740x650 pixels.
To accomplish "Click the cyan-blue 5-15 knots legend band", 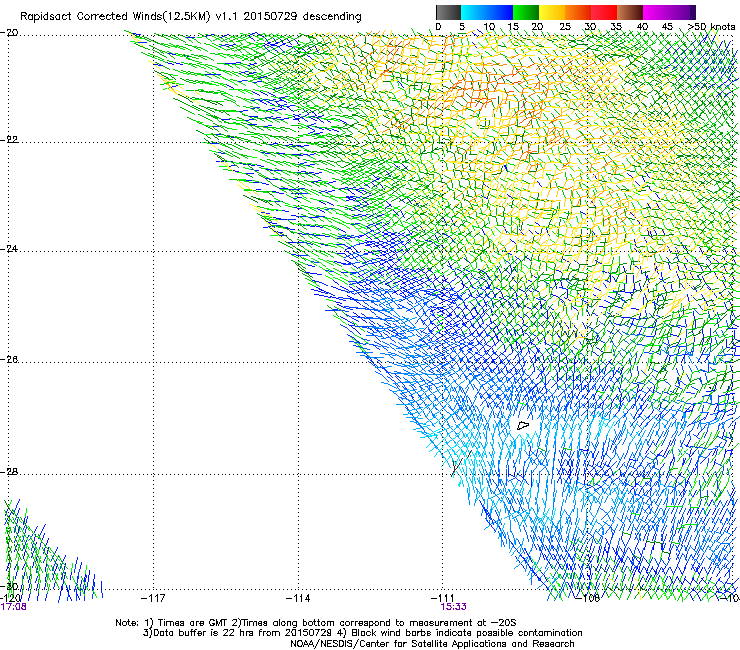I will click(x=487, y=12).
